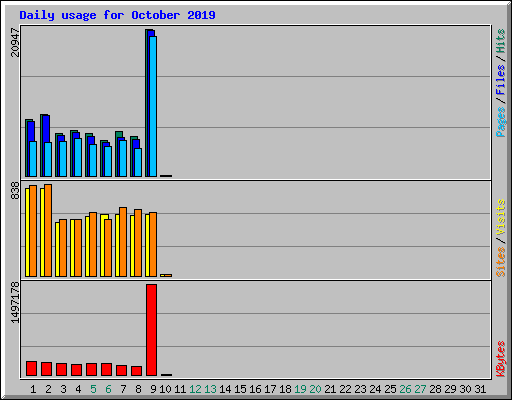Select the tall red day 9 KBytes bar
Viewport: 512px width, 400px height.
click(151, 330)
